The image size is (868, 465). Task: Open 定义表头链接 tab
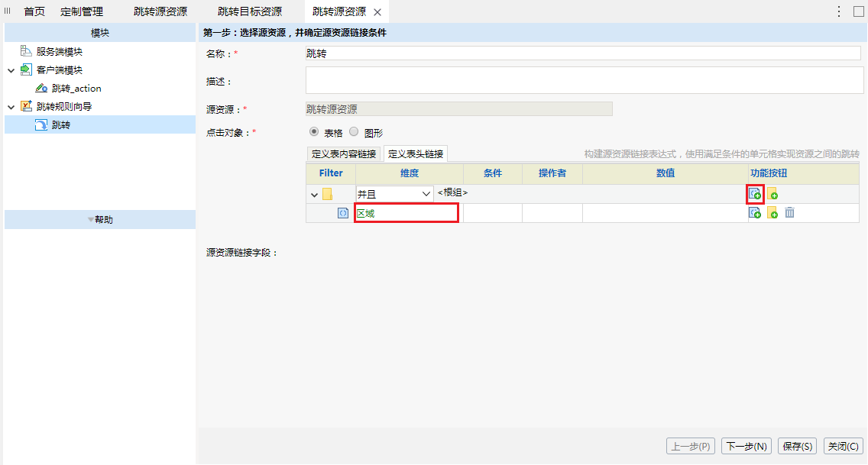pos(416,153)
